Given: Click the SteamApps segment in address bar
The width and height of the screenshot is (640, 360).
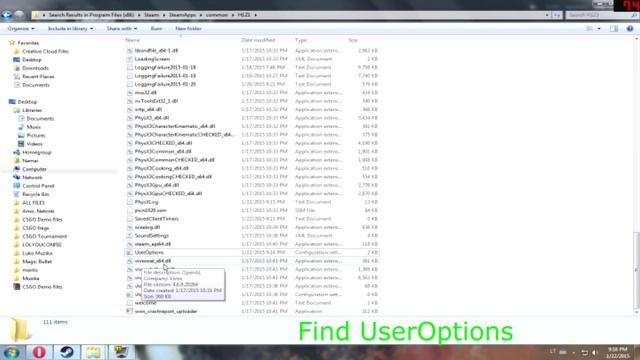Looking at the screenshot, I should 182,15.
